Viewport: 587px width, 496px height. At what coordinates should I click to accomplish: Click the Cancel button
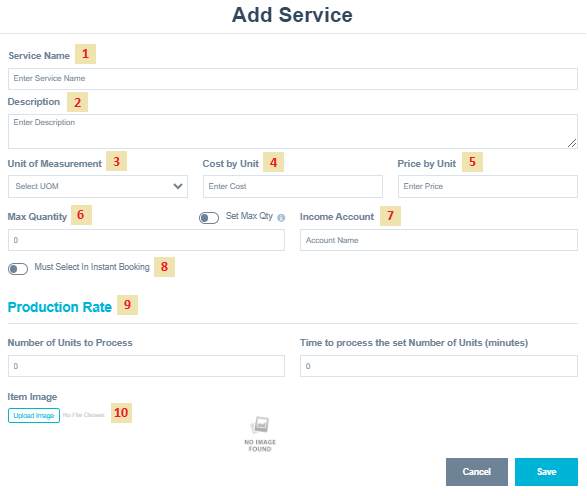point(477,472)
